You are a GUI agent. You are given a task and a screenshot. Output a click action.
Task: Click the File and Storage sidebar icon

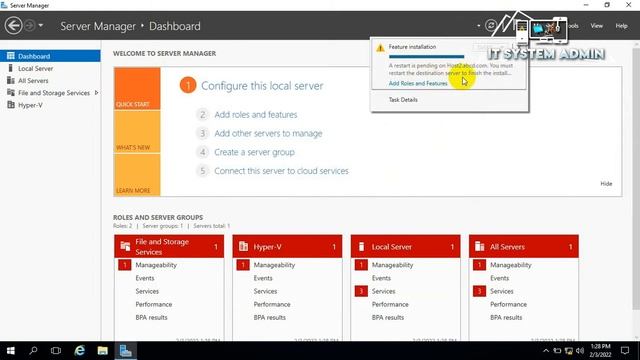(11, 93)
